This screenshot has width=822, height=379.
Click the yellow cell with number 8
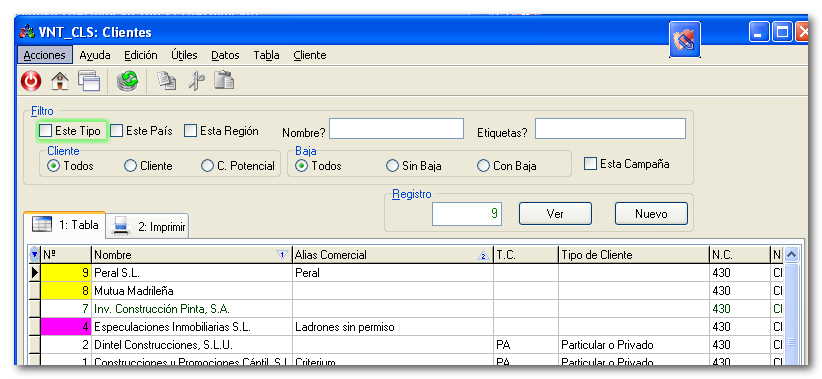(66, 290)
